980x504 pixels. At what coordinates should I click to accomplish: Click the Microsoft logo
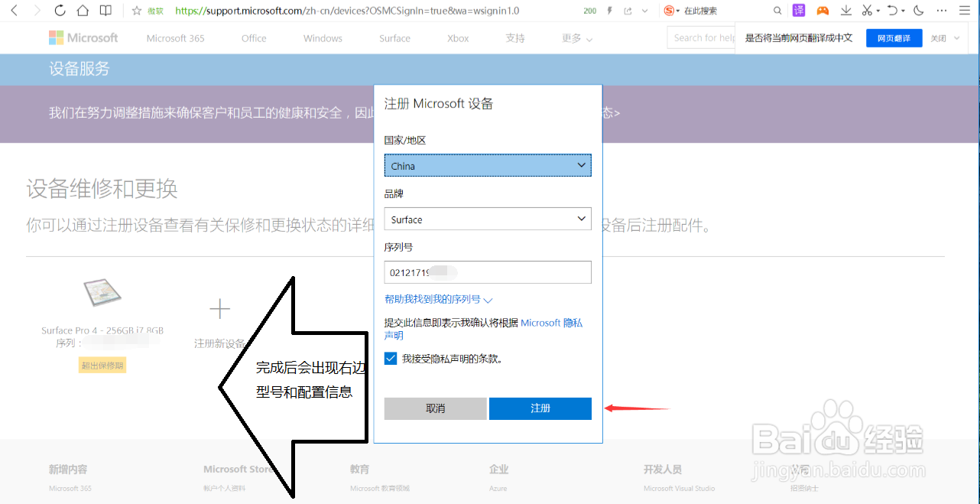(x=83, y=37)
